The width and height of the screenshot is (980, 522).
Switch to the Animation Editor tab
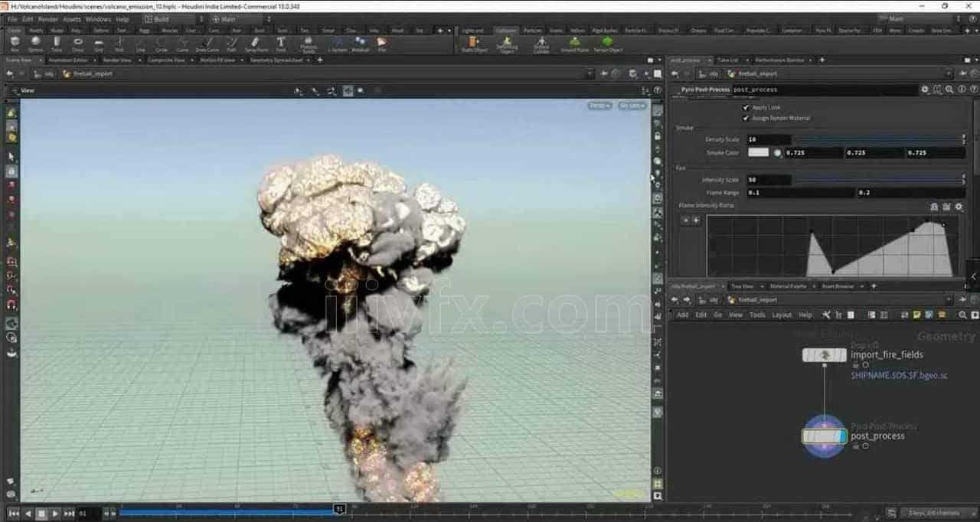(69, 60)
